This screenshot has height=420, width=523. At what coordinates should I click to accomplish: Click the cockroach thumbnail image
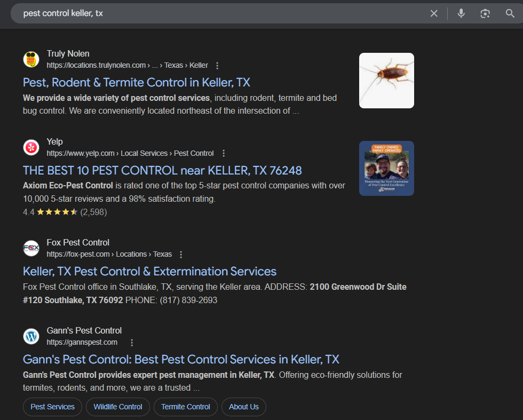pyautogui.click(x=386, y=81)
